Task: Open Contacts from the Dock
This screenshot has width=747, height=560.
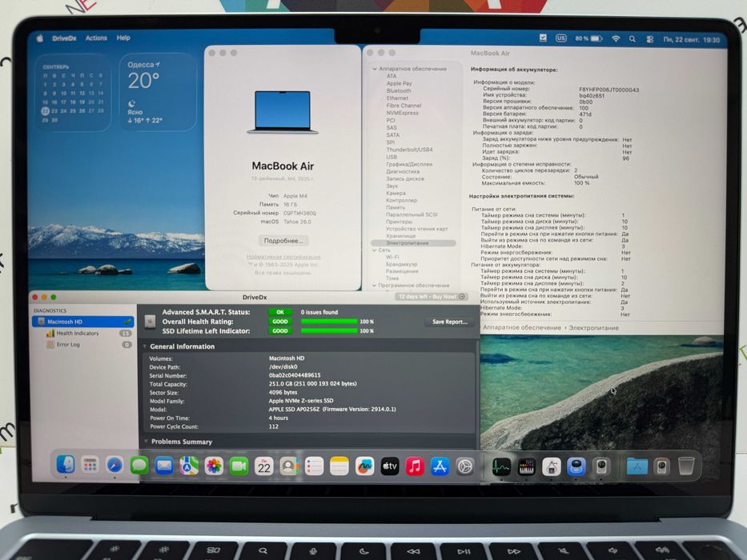Action: coord(289,466)
